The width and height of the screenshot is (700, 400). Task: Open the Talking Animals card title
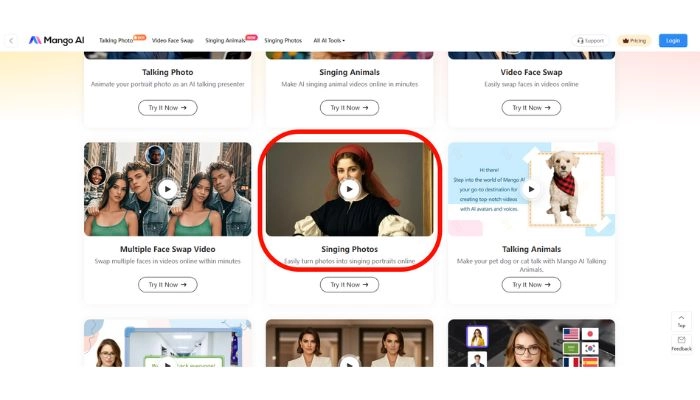point(531,249)
